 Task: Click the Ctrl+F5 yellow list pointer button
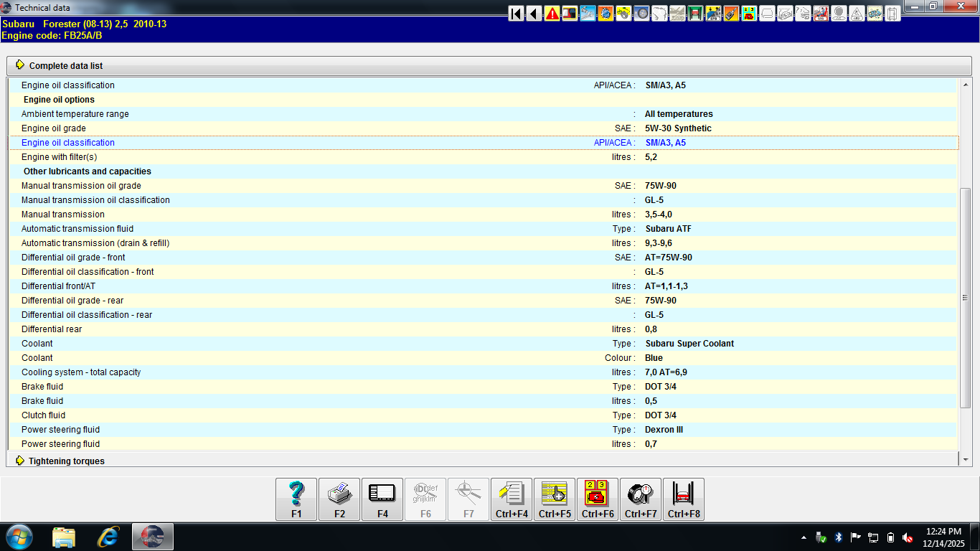555,499
